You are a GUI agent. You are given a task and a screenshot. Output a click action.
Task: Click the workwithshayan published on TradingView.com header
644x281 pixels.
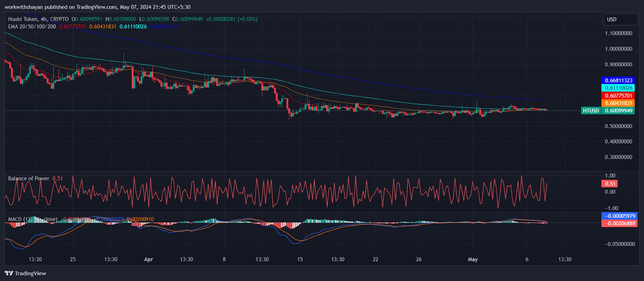[97, 7]
